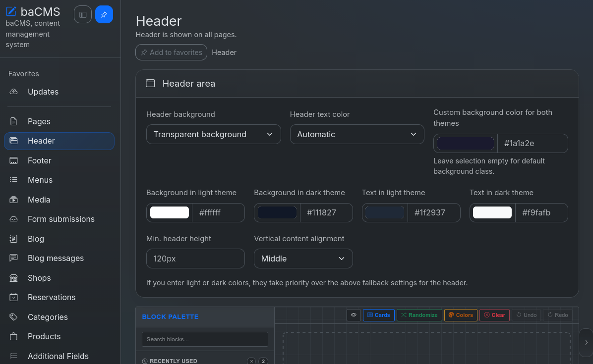Click the Categories tag icon
The height and width of the screenshot is (364, 593).
(13, 317)
